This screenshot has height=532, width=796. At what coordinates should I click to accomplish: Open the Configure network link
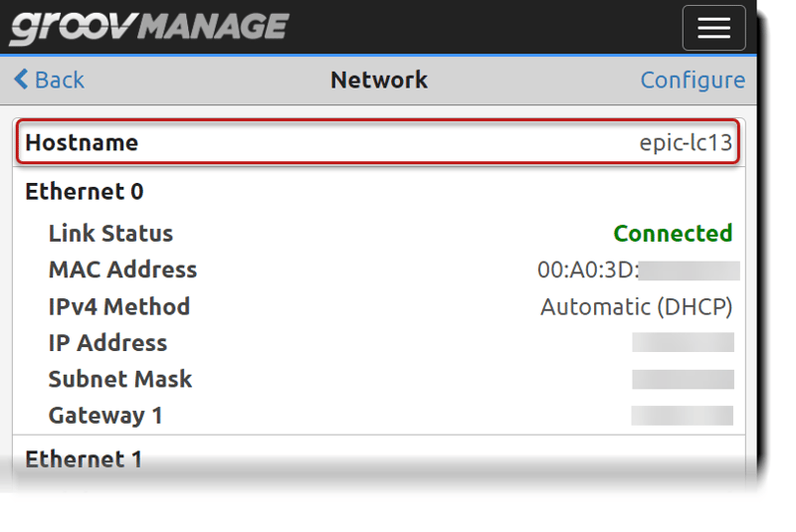(692, 80)
